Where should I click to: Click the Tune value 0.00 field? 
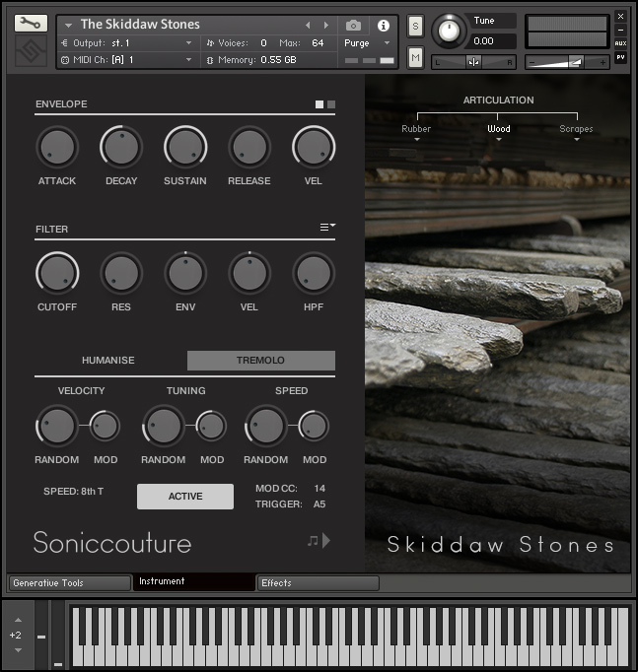(493, 41)
